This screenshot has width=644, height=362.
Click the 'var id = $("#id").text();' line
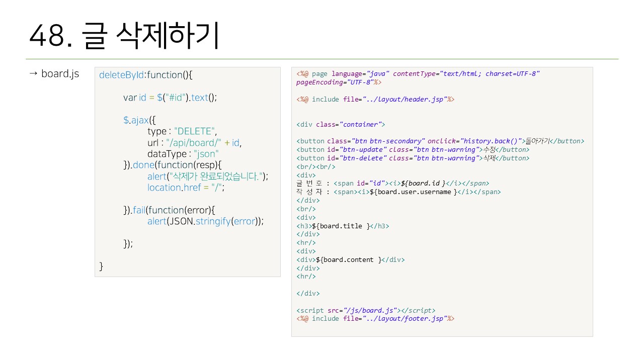pos(170,98)
